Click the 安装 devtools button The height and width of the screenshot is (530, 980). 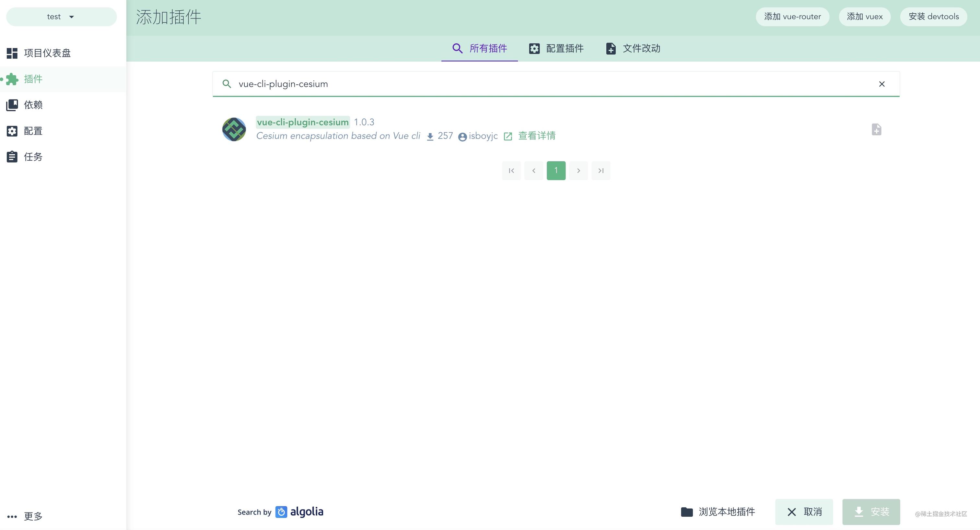click(934, 17)
